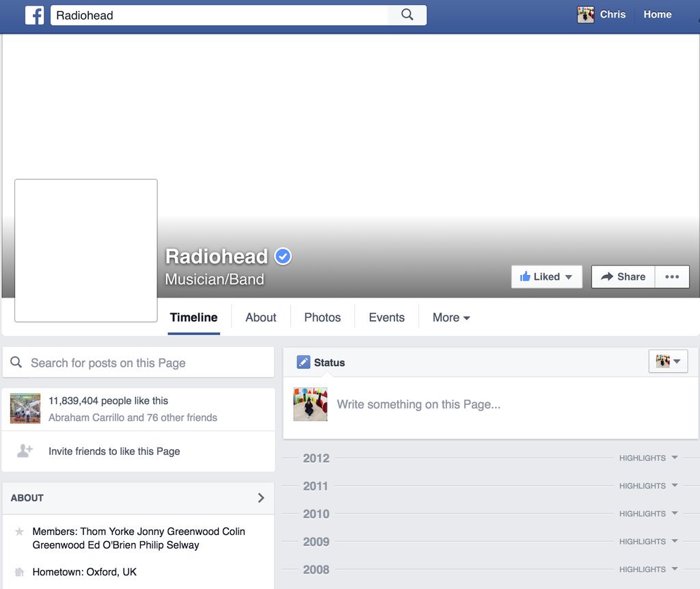Open the 2010 Highlights dropdown
This screenshot has width=700, height=589.
pos(648,514)
